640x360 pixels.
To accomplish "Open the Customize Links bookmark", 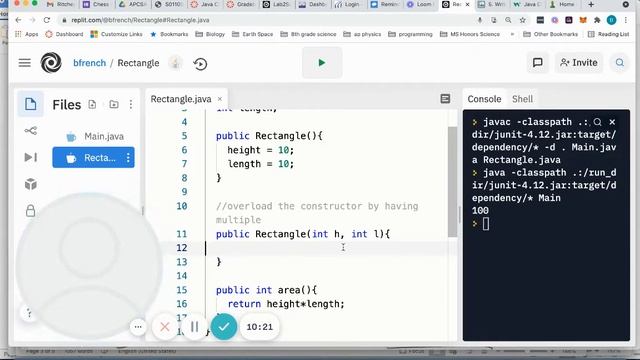I will tap(117, 34).
